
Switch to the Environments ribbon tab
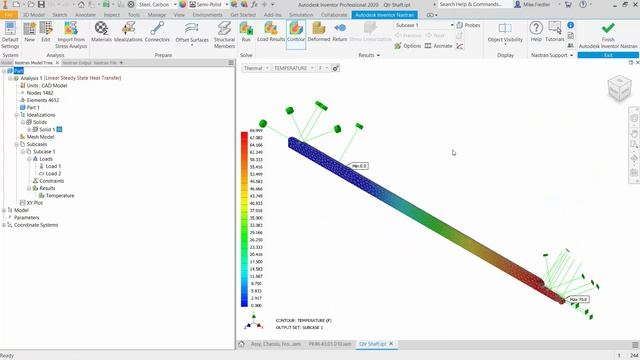click(207, 15)
